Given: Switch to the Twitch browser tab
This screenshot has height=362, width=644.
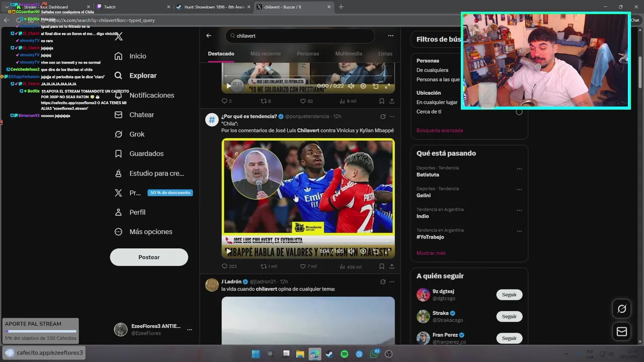Looking at the screenshot, I should tap(132, 7).
